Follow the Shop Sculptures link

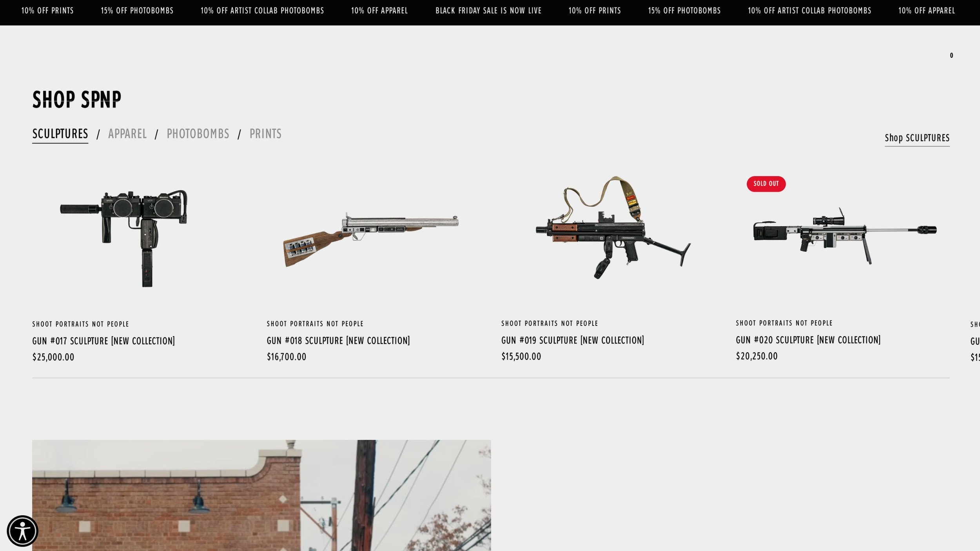(917, 138)
